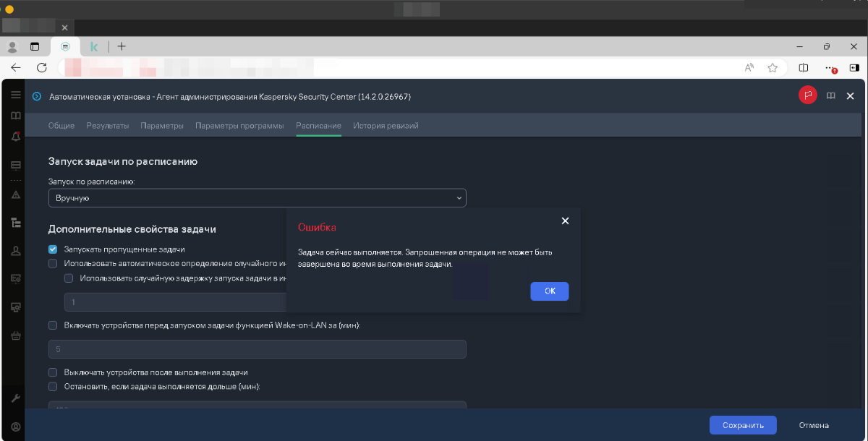This screenshot has width=868, height=441.
Task: Click the Отмена button
Action: [x=814, y=425]
